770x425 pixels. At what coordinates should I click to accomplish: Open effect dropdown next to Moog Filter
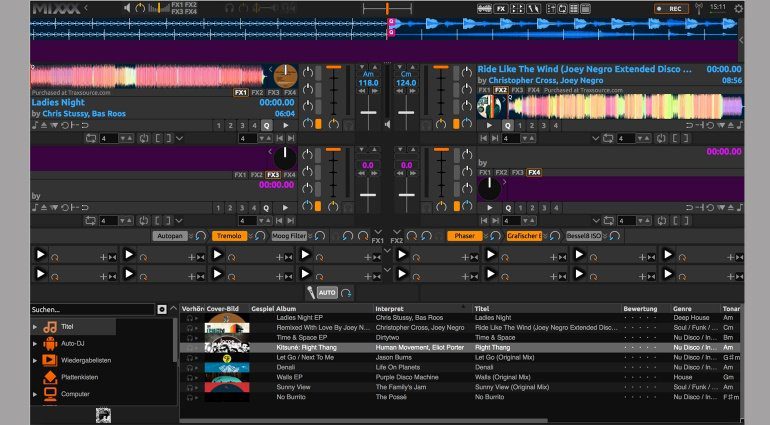[x=311, y=236]
